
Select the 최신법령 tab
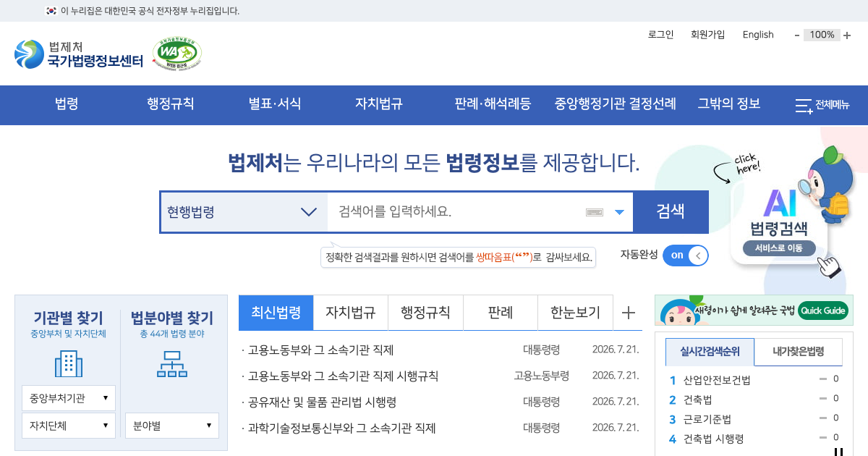click(x=276, y=313)
